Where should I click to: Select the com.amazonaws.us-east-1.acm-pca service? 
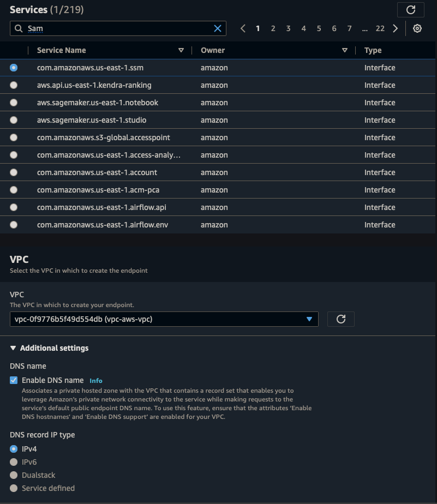(x=13, y=190)
